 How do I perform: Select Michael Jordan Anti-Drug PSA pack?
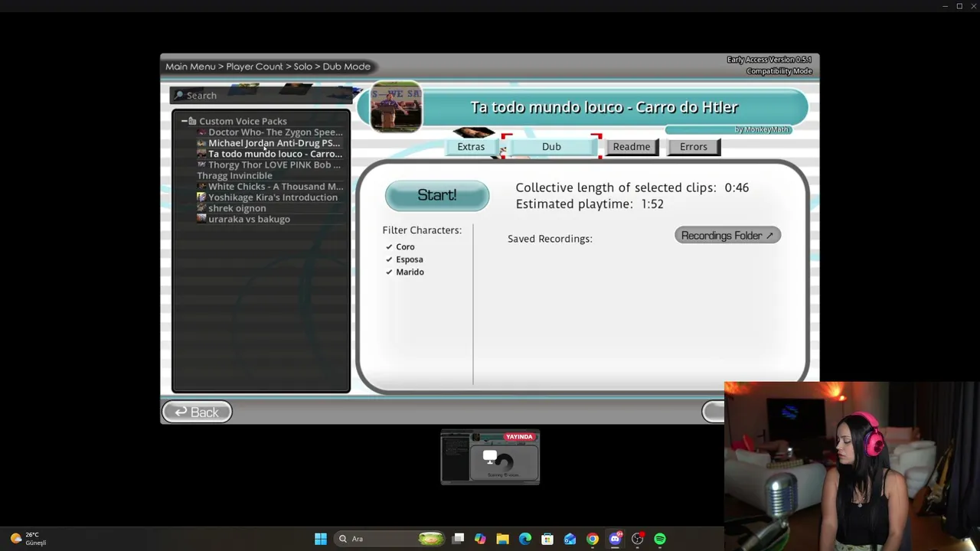click(269, 143)
